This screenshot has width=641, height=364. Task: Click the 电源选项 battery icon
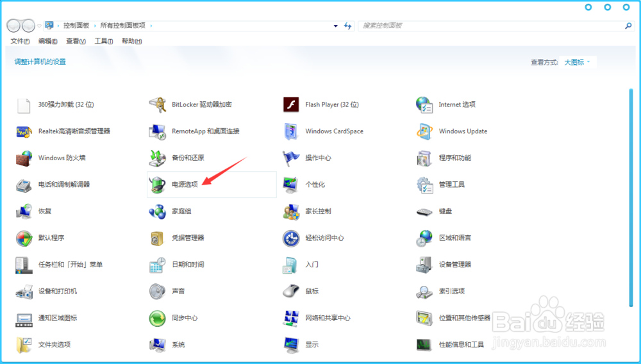pos(158,185)
